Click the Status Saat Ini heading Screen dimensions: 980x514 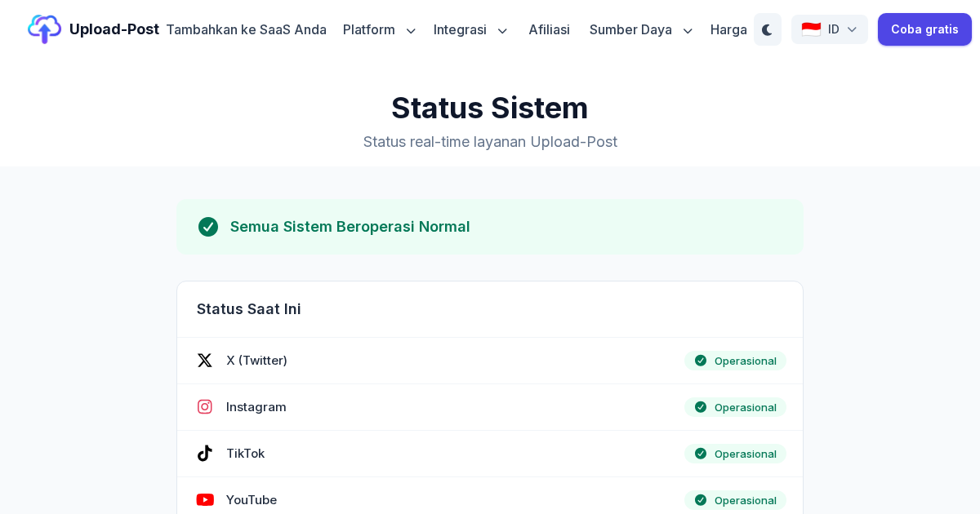click(x=249, y=309)
